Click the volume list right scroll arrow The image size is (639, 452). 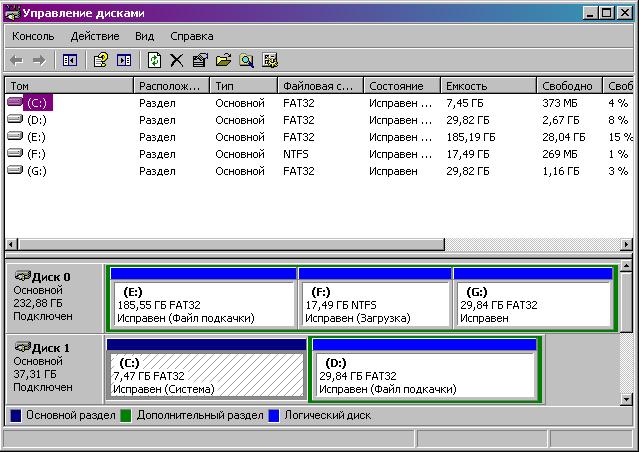click(626, 245)
